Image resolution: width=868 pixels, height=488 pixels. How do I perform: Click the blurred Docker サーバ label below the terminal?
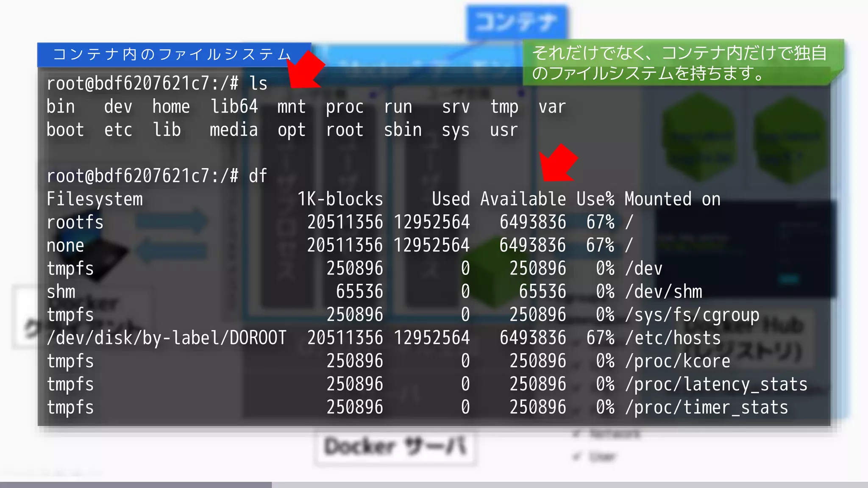point(395,446)
